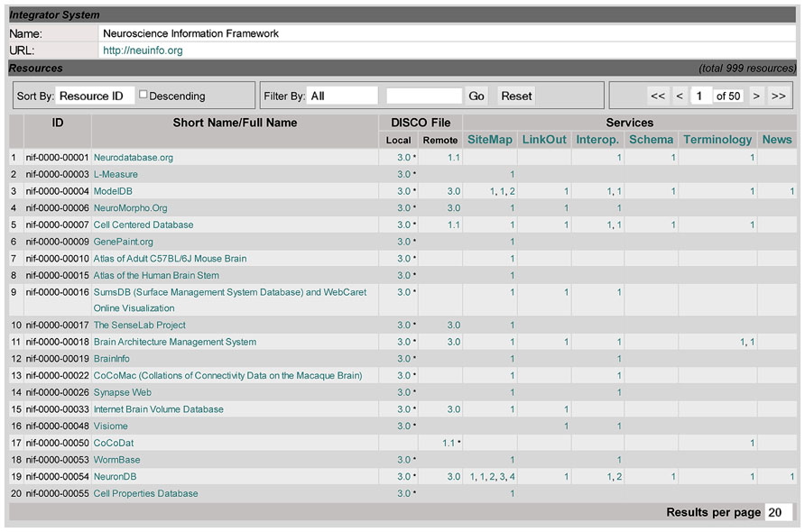
Task: Go to previous page with < button
Action: click(x=680, y=96)
